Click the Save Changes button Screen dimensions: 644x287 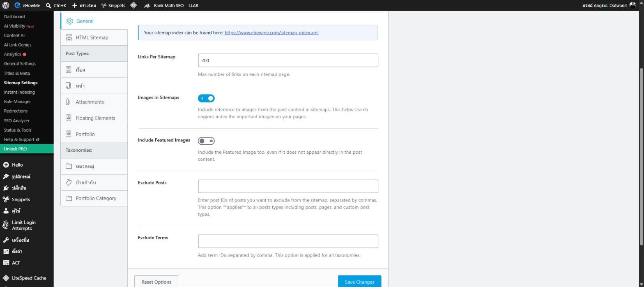(x=359, y=282)
